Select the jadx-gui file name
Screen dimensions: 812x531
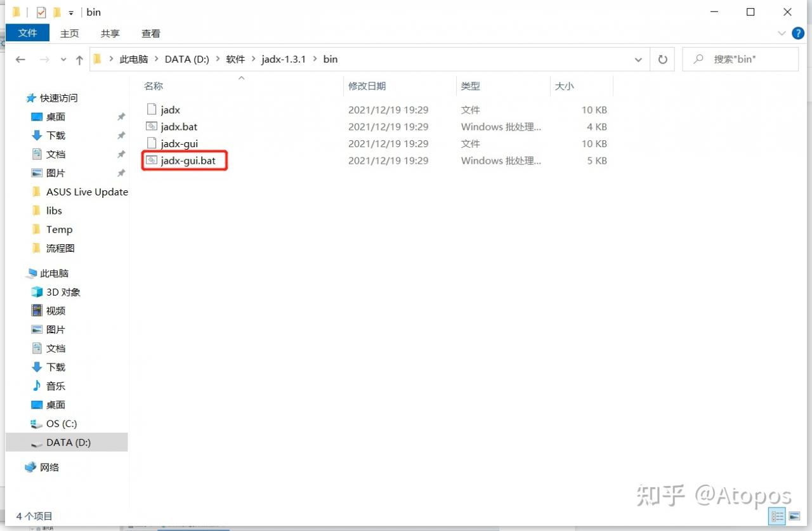[180, 144]
